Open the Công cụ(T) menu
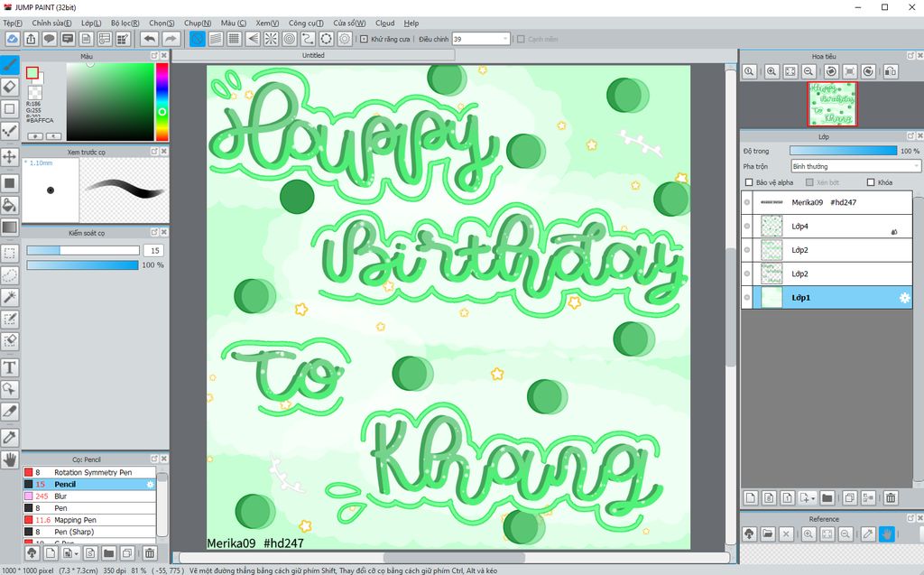924x575 pixels. [x=306, y=23]
